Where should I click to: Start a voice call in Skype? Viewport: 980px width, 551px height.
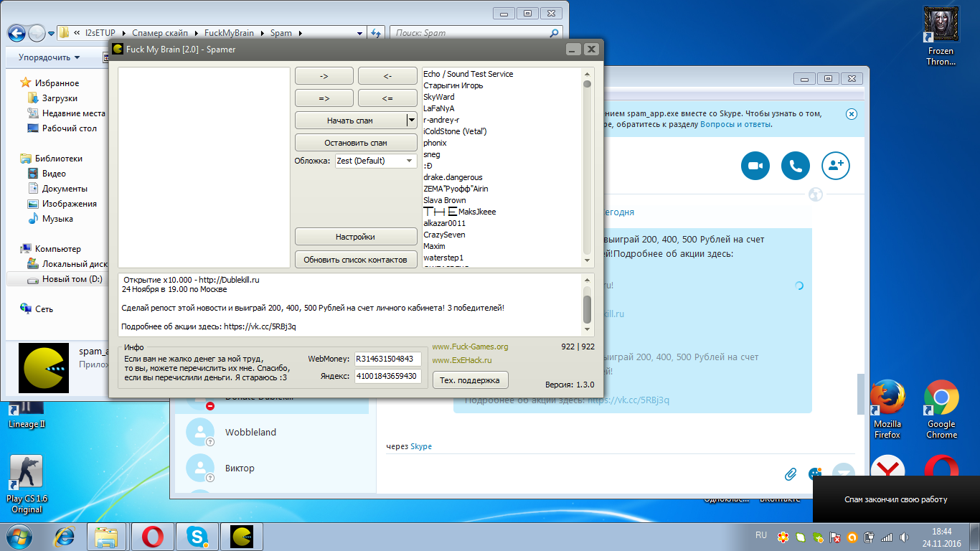tap(796, 166)
